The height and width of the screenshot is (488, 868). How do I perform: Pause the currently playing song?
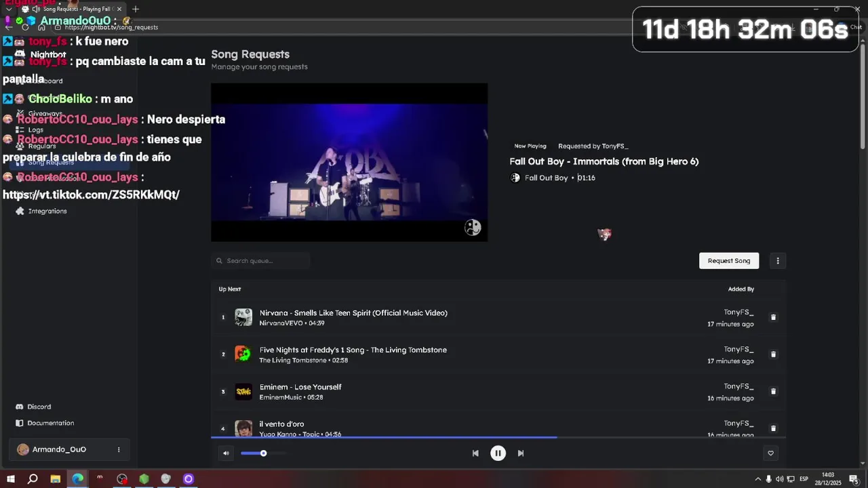498,453
